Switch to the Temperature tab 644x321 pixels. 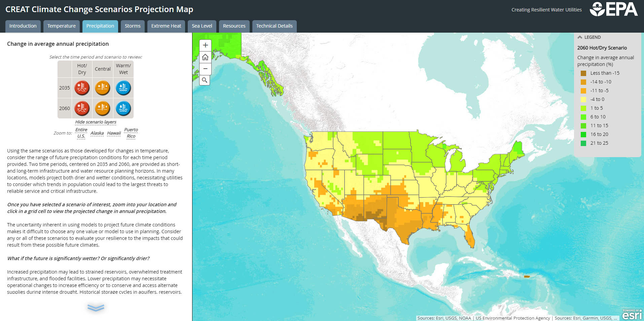61,26
